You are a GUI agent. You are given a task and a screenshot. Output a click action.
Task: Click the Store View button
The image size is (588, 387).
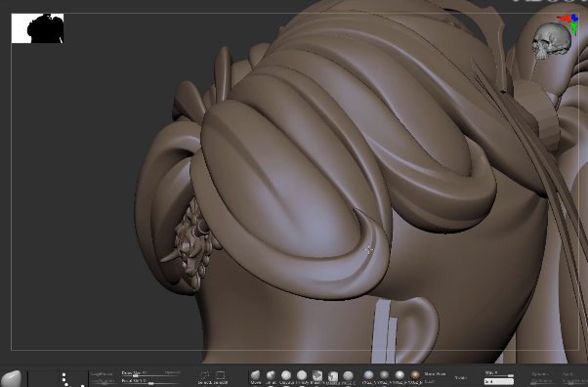point(435,374)
